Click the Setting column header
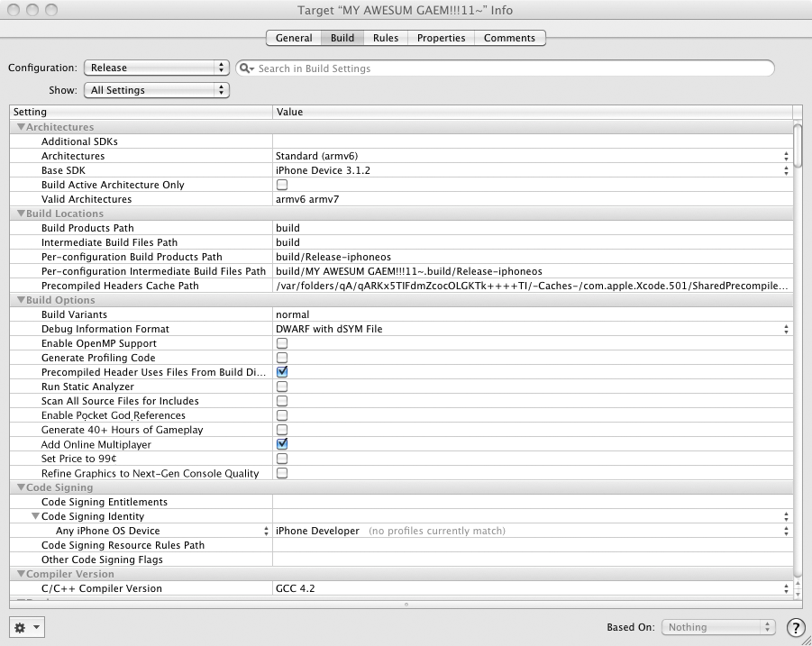This screenshot has height=646, width=812. (141, 112)
